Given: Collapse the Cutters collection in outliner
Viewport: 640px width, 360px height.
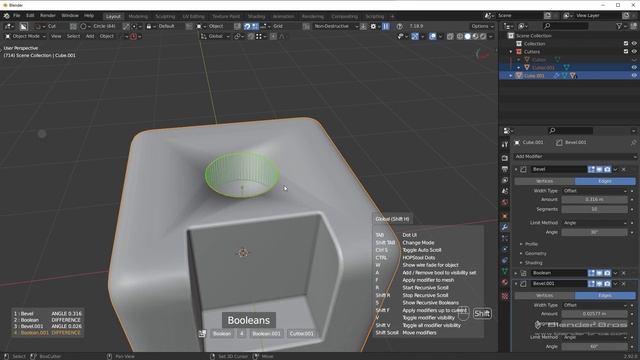Looking at the screenshot, I should 511,52.
